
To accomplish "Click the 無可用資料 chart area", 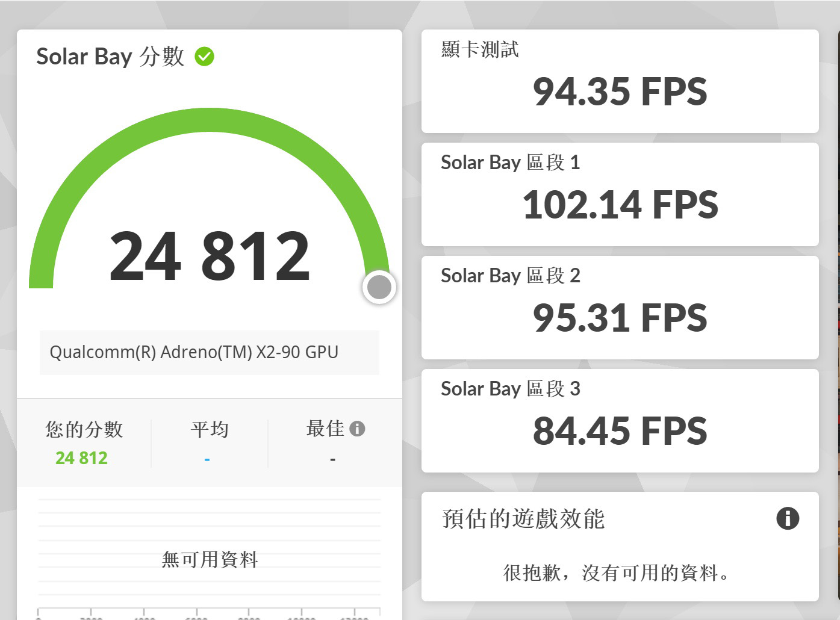I will click(x=210, y=559).
